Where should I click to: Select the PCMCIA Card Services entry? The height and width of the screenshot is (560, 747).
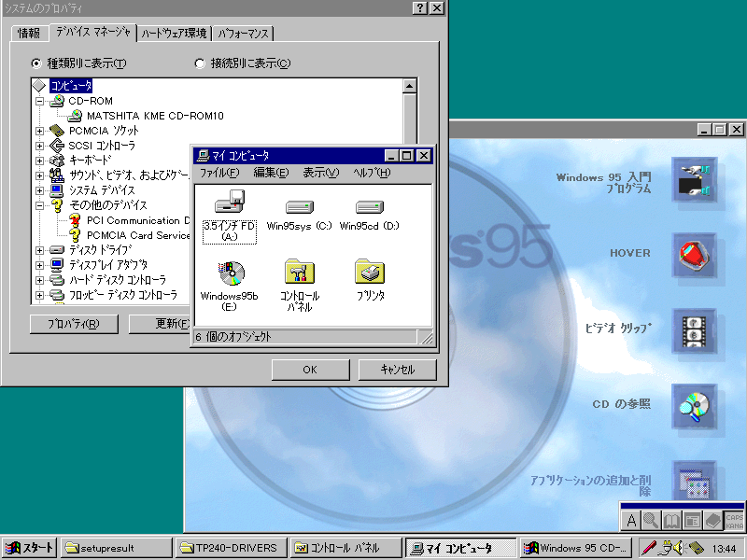point(137,235)
